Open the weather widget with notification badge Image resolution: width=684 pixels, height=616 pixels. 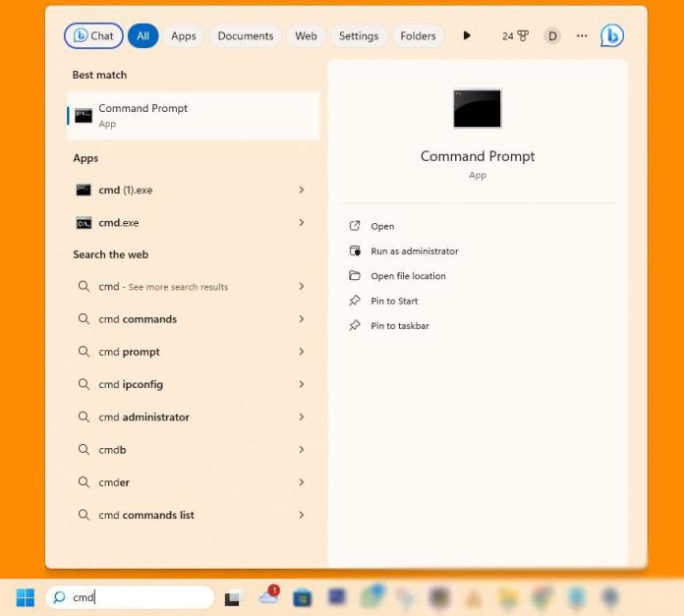269,595
